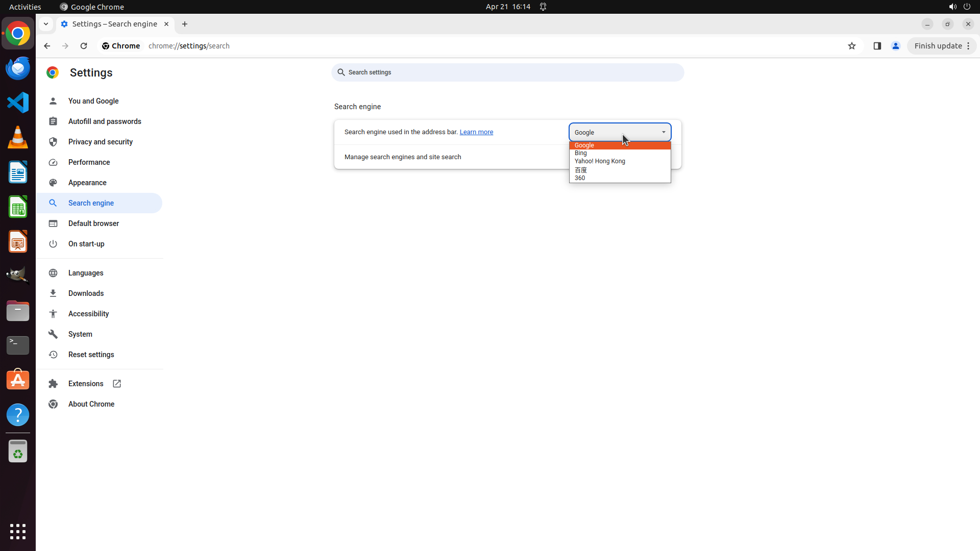Open Visual Studio Code from dock
Viewport: 980px width, 551px height.
tap(18, 103)
